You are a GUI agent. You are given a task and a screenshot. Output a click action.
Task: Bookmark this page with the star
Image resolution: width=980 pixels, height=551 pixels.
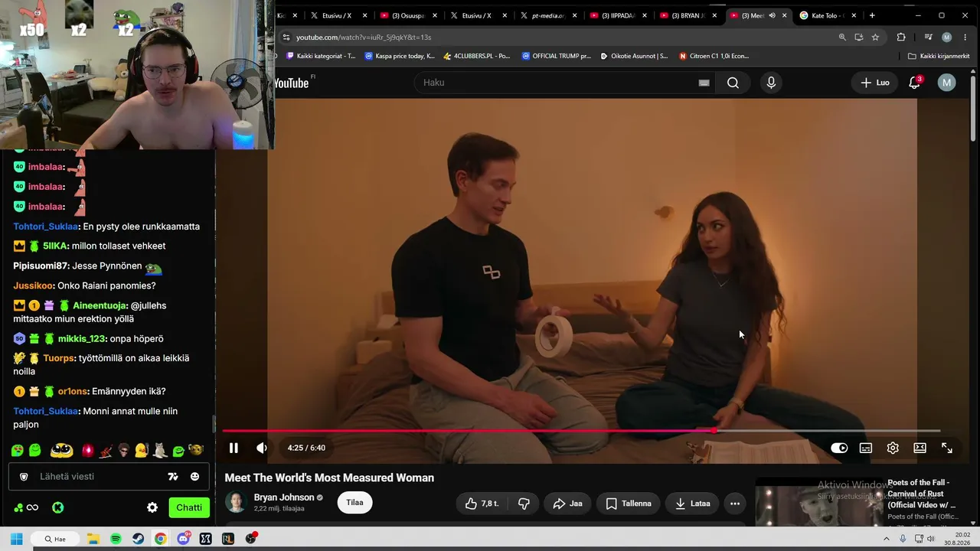875,37
